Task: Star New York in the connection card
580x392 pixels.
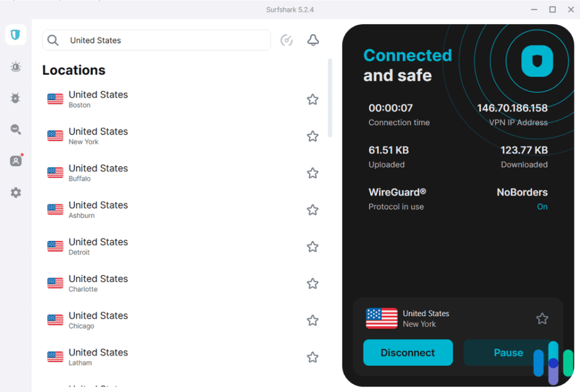Action: click(542, 318)
